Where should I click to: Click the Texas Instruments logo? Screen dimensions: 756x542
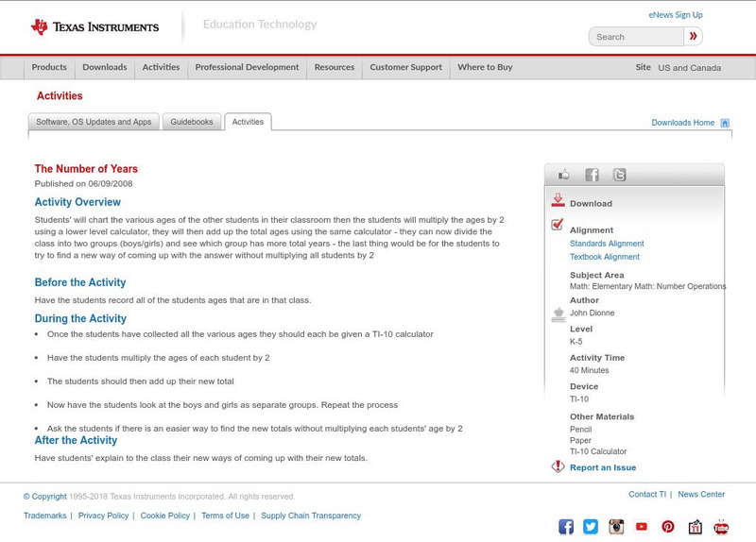click(x=95, y=27)
